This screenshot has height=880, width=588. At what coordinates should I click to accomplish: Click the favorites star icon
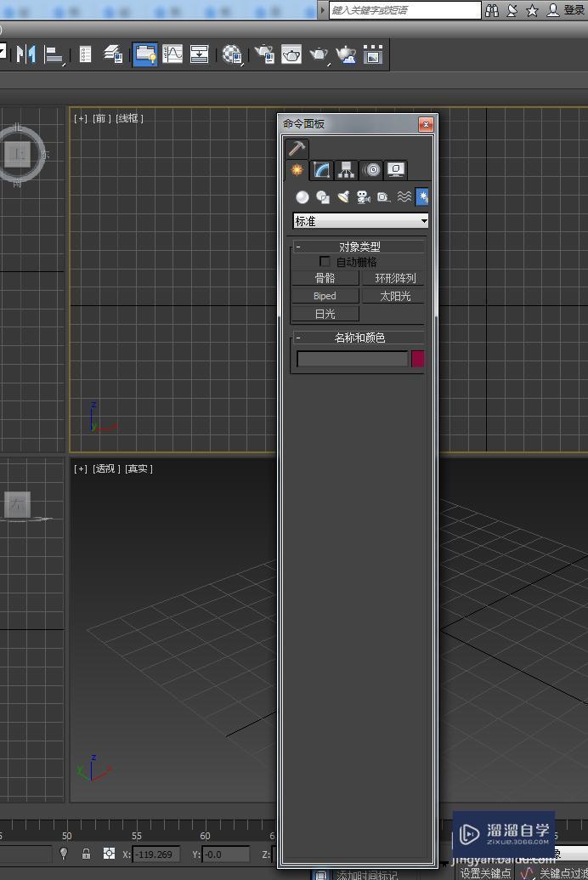tap(533, 10)
